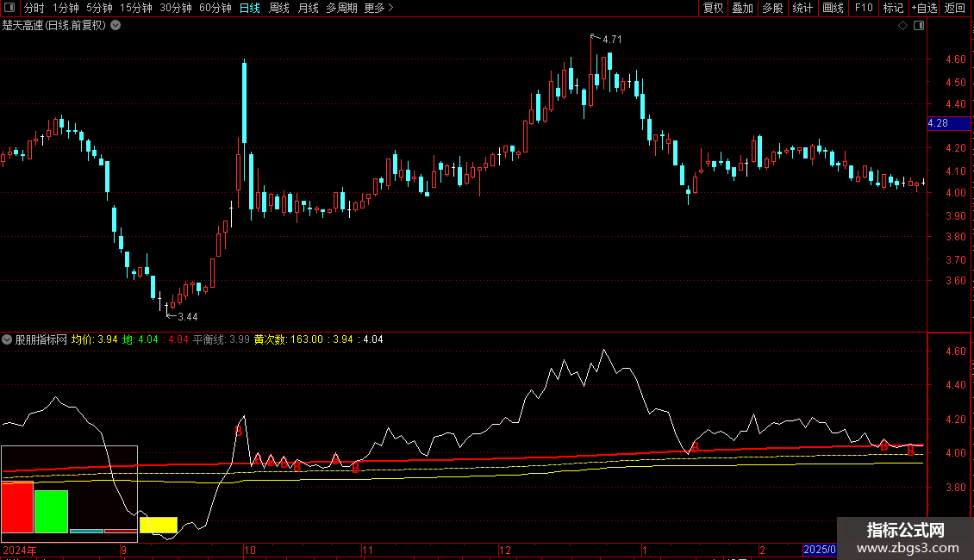Click the 股朋指标网 indicator name
The image size is (974, 560).
click(x=41, y=339)
